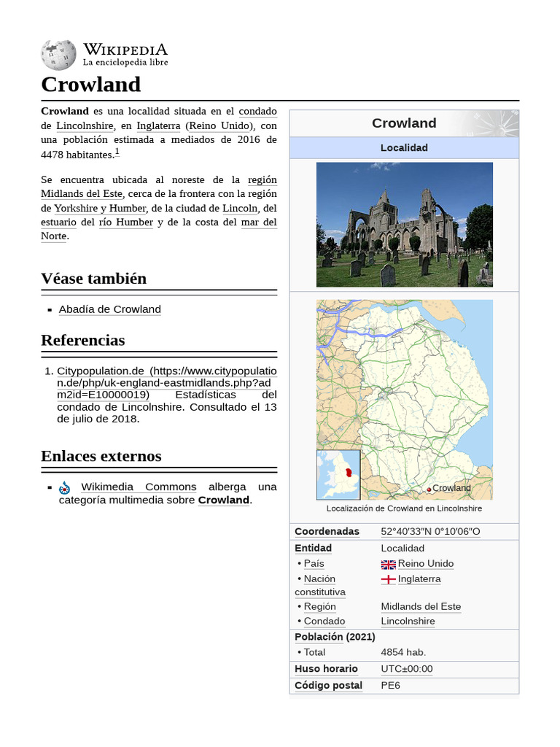Open 'Abadía de Crowland' link
Viewport: 560px width, 747px height.
[x=110, y=309]
